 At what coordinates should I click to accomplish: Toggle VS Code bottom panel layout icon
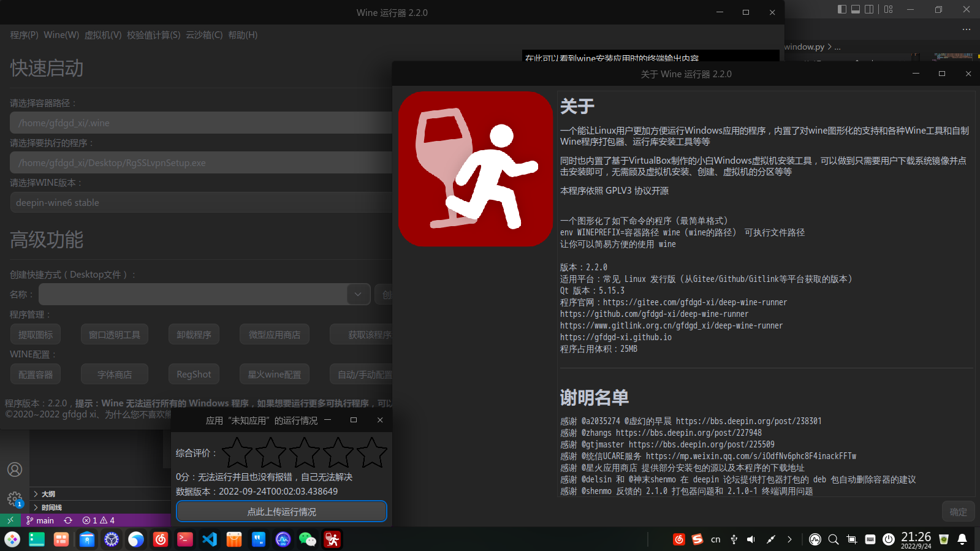[x=856, y=9]
